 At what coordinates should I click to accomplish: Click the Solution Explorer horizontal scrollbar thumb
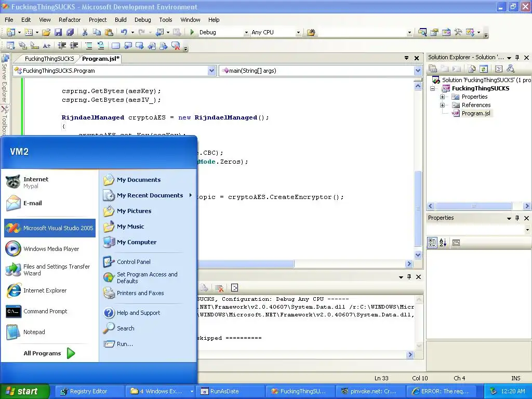tap(474, 206)
